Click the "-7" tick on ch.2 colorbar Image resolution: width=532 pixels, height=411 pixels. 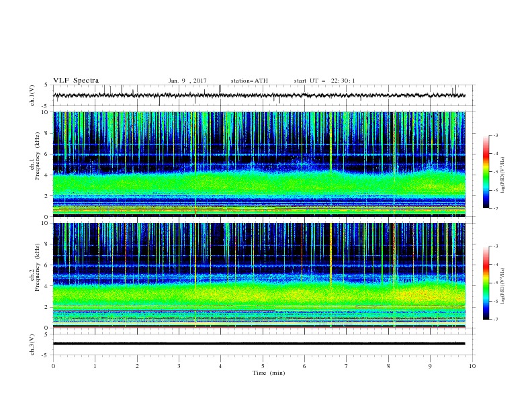pyautogui.click(x=495, y=320)
